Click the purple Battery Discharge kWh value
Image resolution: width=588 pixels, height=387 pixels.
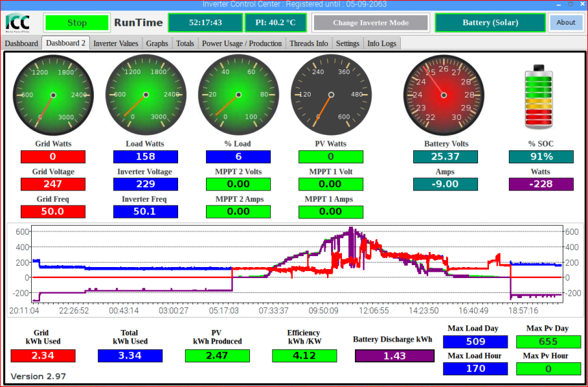click(x=394, y=356)
